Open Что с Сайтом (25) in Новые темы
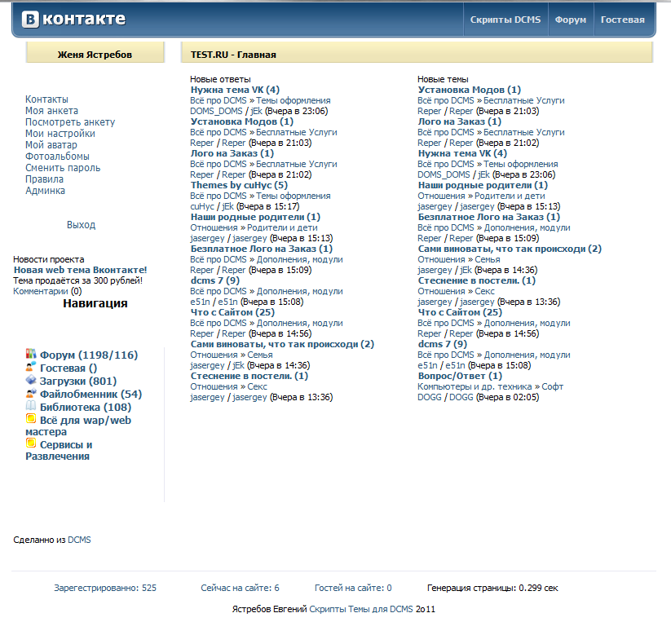The width and height of the screenshot is (671, 644). pos(460,312)
